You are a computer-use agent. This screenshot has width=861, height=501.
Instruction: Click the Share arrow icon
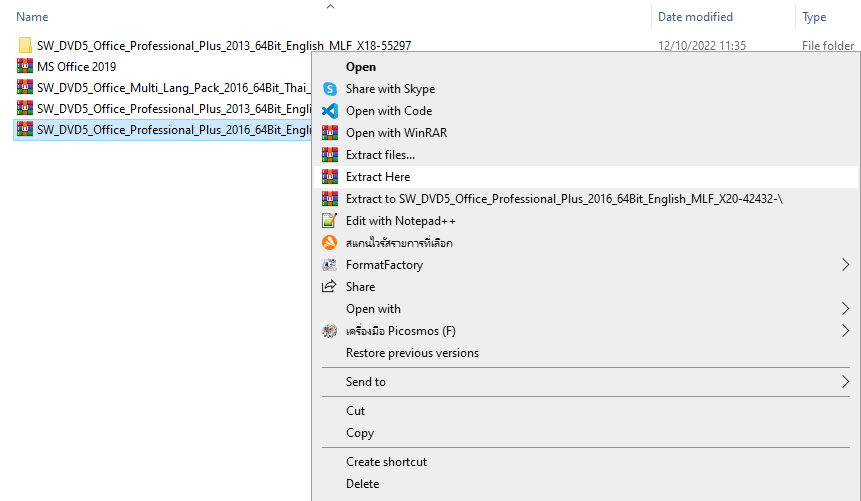click(329, 286)
